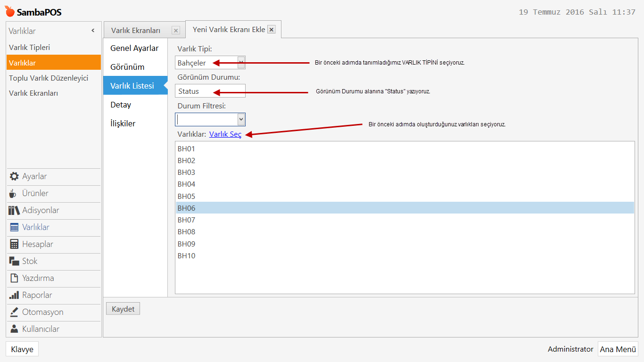Open the Detay section

click(x=135, y=105)
